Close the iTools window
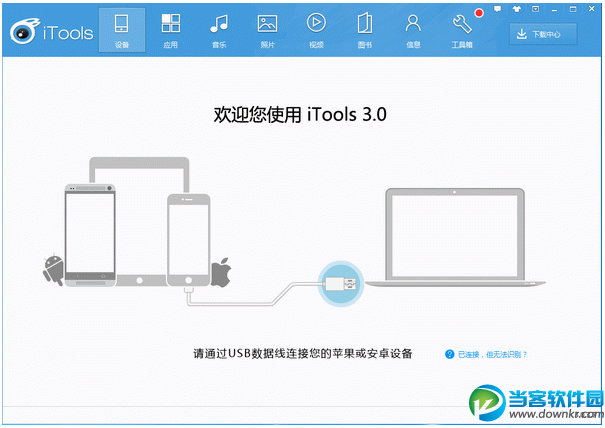 coord(592,8)
